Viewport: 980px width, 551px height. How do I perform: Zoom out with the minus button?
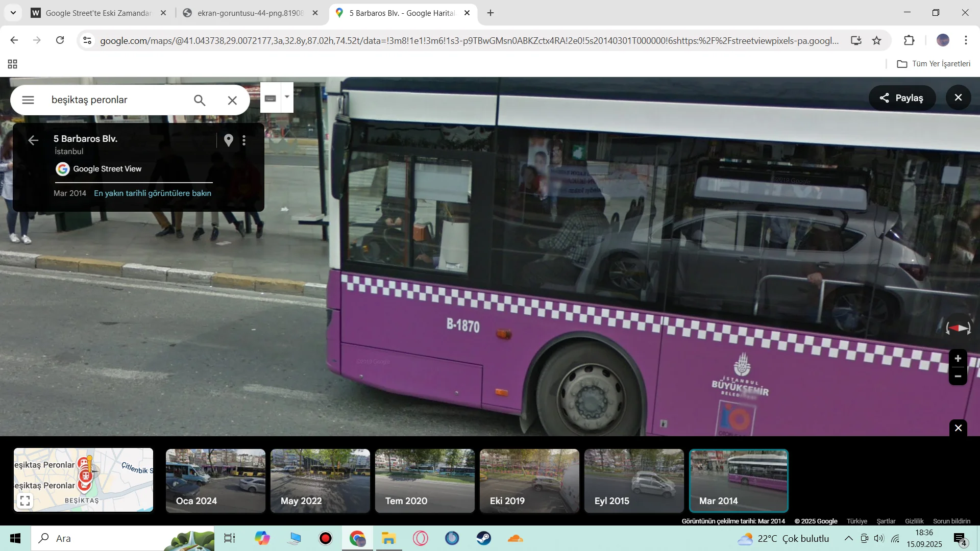(x=958, y=377)
